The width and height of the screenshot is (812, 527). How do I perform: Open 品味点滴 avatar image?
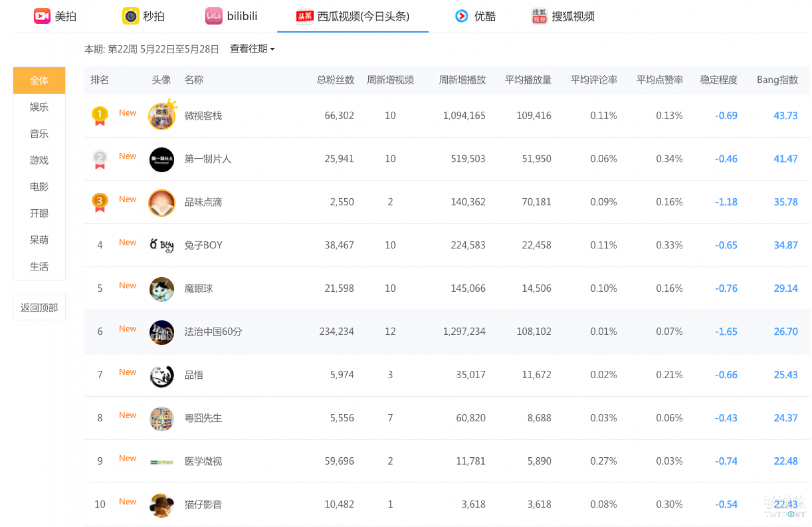[162, 203]
